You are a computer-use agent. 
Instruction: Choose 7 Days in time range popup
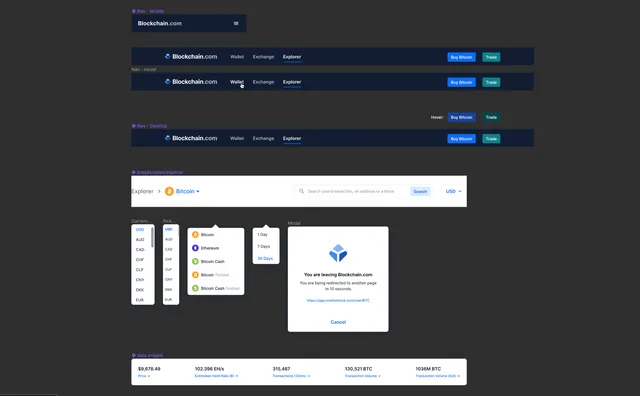pos(264,246)
